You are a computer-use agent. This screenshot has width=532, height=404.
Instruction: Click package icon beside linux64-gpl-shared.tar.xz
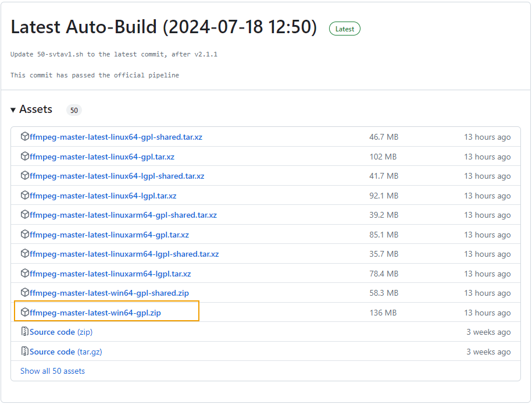(25, 137)
